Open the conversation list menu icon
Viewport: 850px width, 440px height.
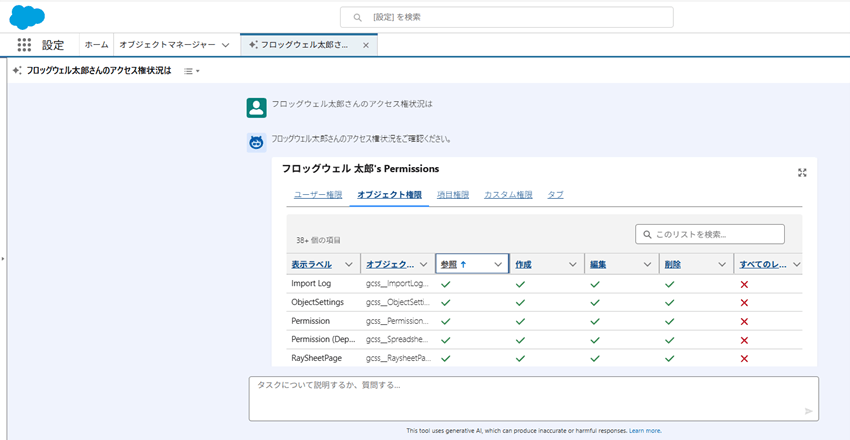coord(191,71)
